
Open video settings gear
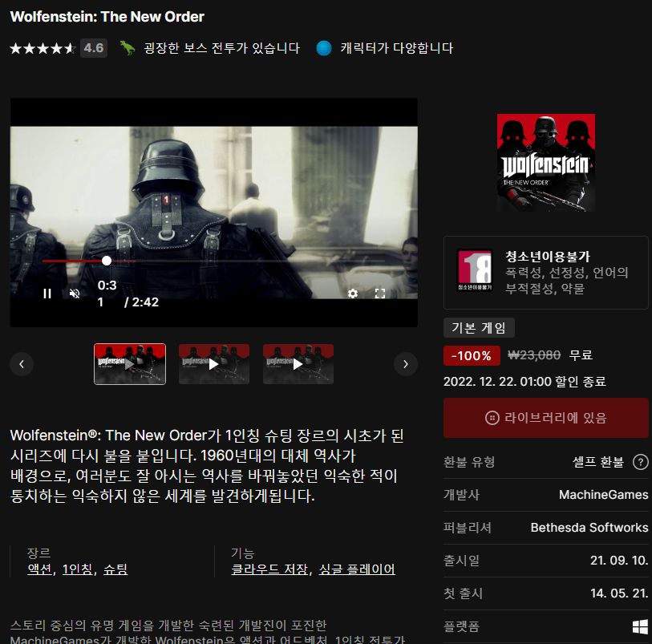[353, 294]
